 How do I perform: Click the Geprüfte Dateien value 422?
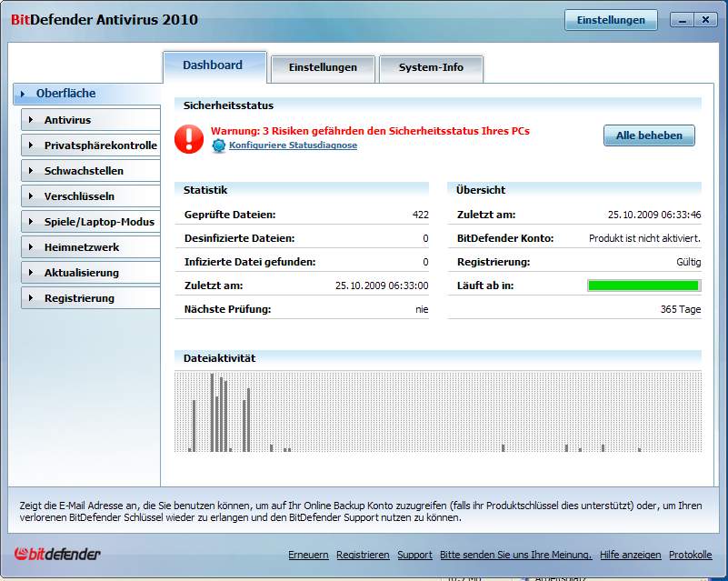click(x=420, y=215)
